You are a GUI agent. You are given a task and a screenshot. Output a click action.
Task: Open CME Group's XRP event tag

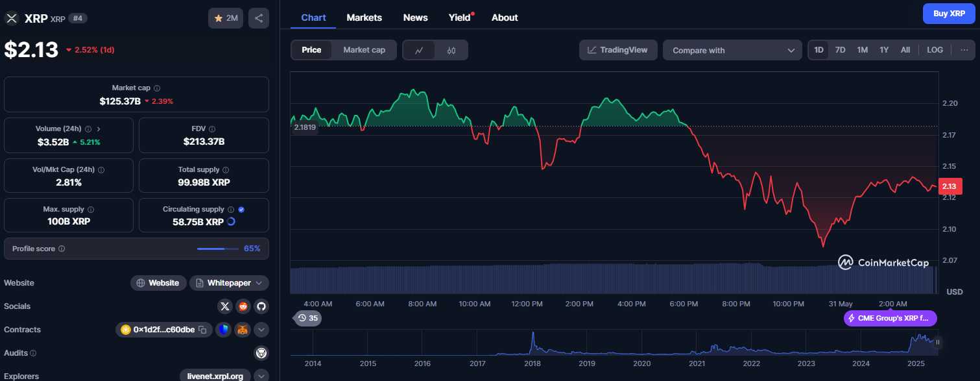click(x=890, y=318)
